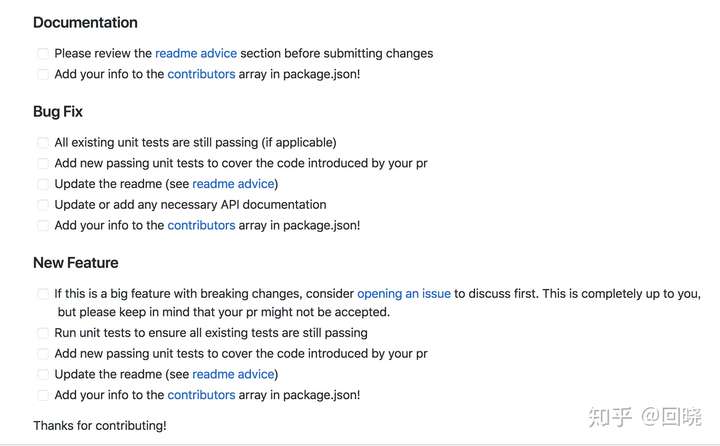Check 'Update or add any necessary API documentation'
This screenshot has width=720, height=446.
pos(43,205)
